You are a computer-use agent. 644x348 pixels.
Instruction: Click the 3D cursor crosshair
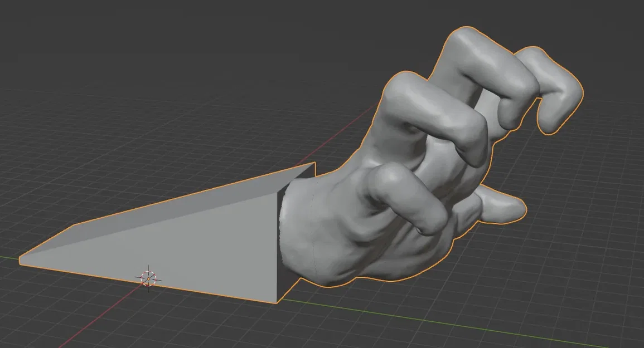pos(148,278)
